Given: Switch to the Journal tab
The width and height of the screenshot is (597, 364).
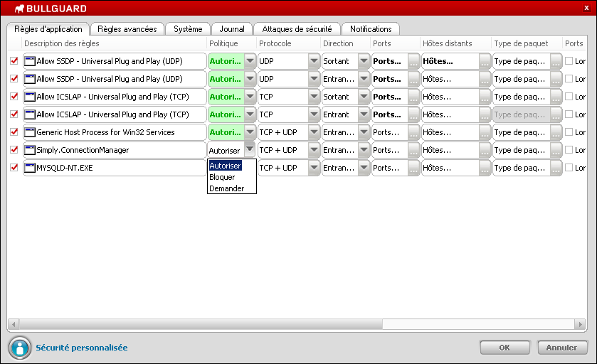Looking at the screenshot, I should click(232, 29).
